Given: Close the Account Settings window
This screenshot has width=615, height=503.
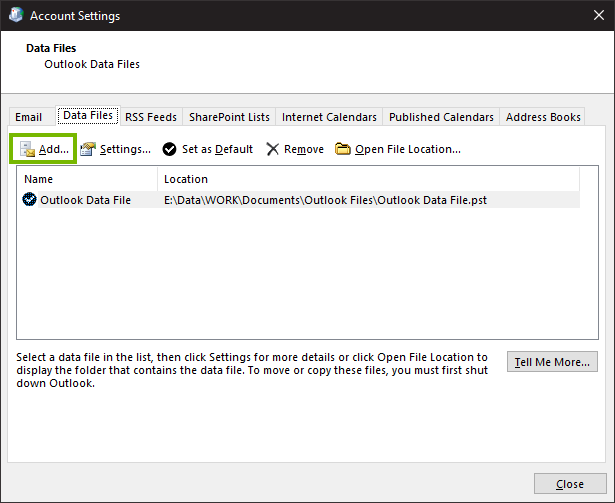Looking at the screenshot, I should pyautogui.click(x=599, y=15).
